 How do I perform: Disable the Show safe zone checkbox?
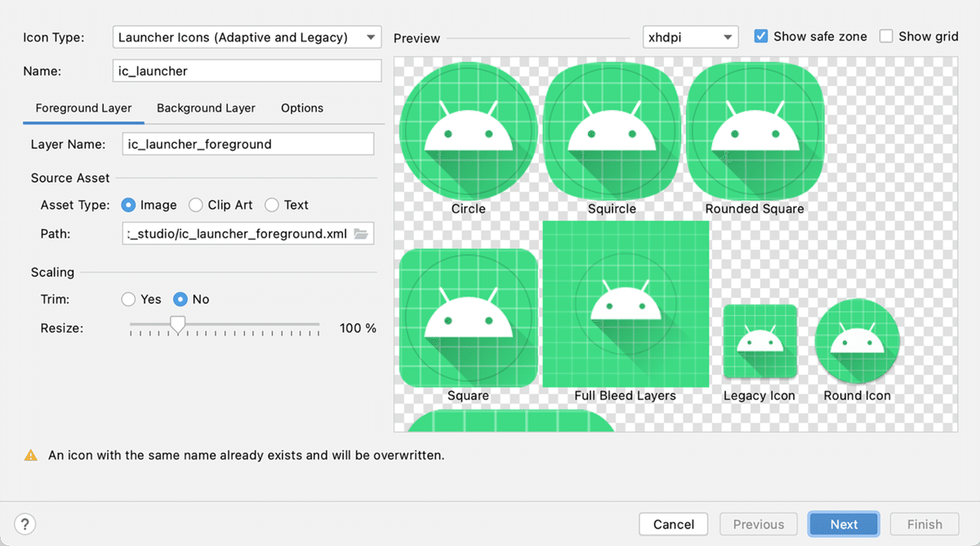[x=761, y=36]
